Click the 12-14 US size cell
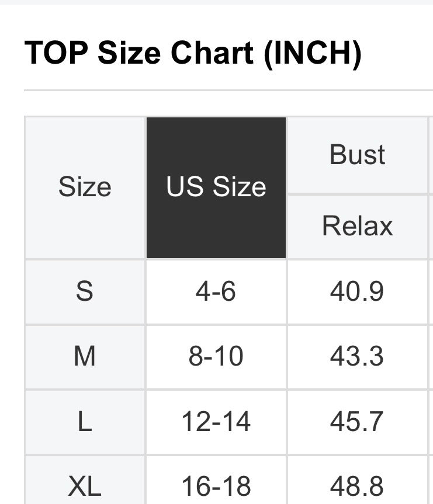This screenshot has height=504, width=433. (216, 422)
